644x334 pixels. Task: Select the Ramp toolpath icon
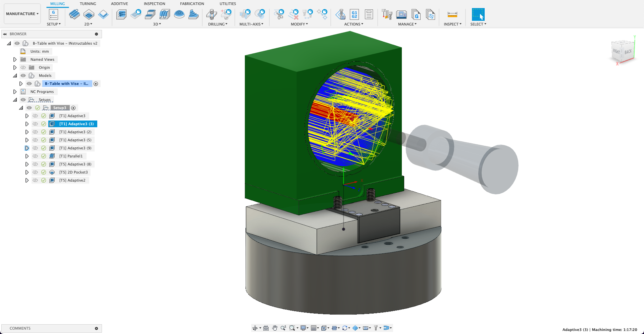194,14
